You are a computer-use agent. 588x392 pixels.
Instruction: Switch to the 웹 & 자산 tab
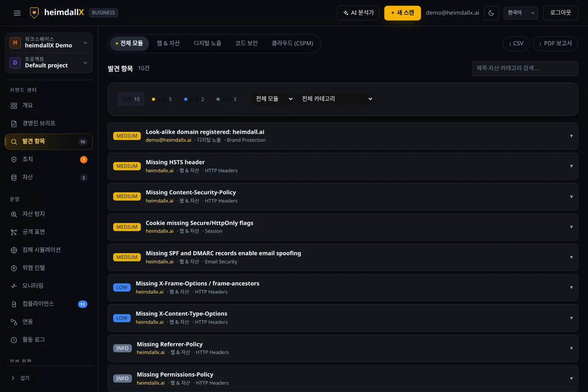(x=168, y=43)
